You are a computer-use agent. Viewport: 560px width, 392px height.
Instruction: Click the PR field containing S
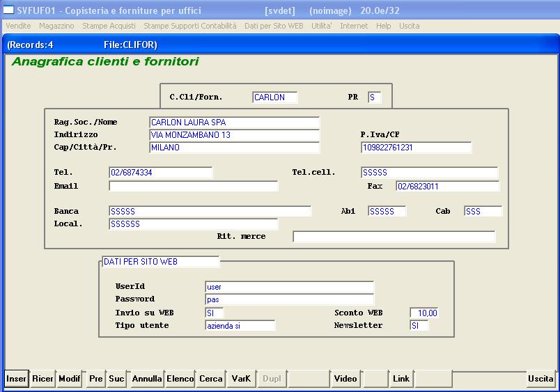pos(374,97)
